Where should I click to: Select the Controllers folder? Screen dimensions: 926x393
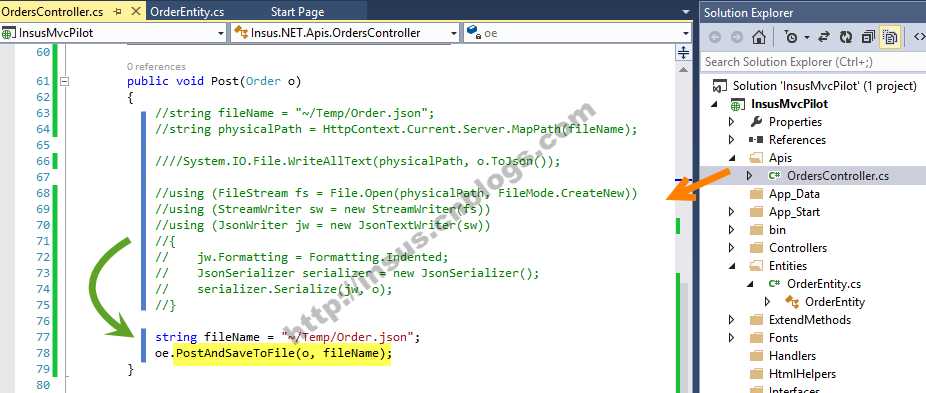[797, 248]
